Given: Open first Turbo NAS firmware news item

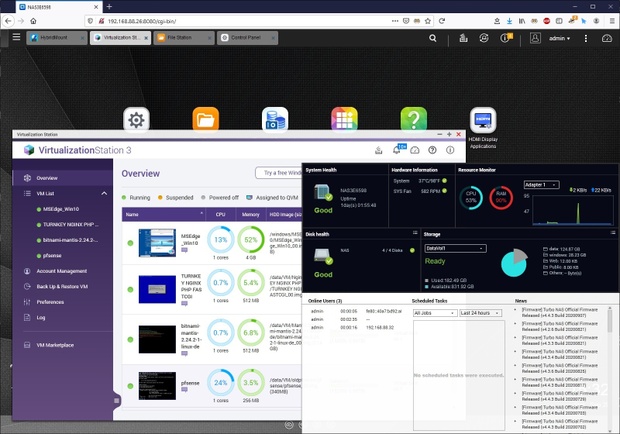Looking at the screenshot, I should point(560,312).
